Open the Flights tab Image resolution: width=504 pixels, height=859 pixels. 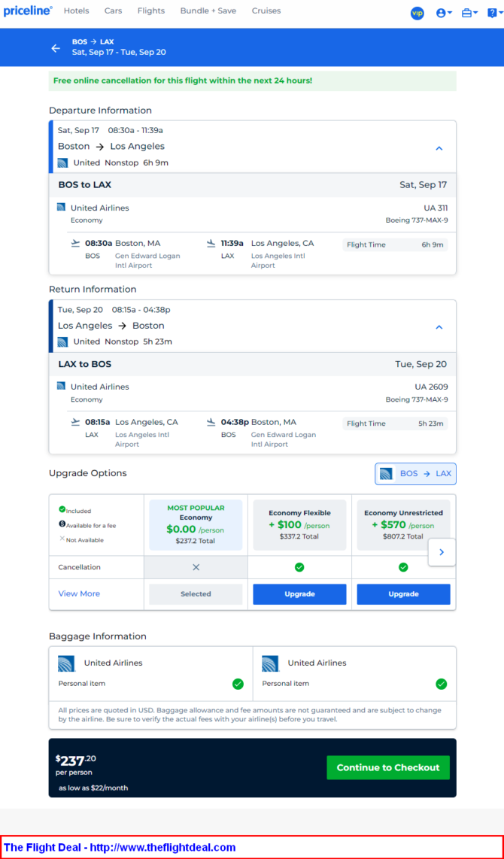[151, 11]
